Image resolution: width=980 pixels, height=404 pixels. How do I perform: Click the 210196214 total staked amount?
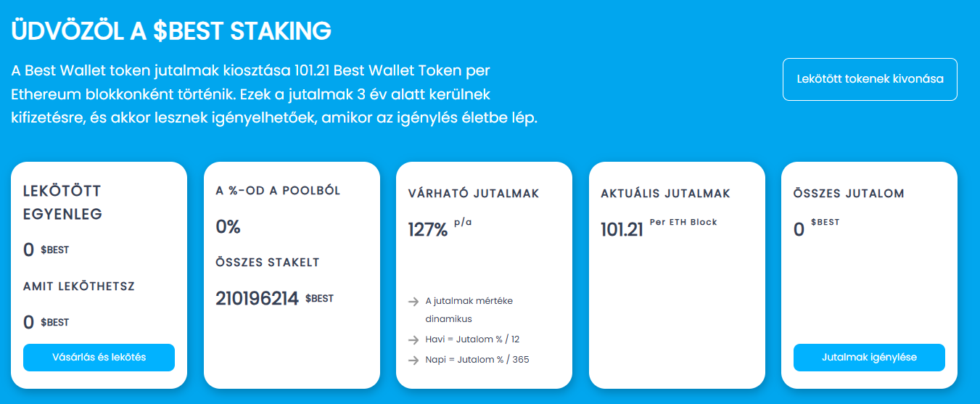pos(257,298)
